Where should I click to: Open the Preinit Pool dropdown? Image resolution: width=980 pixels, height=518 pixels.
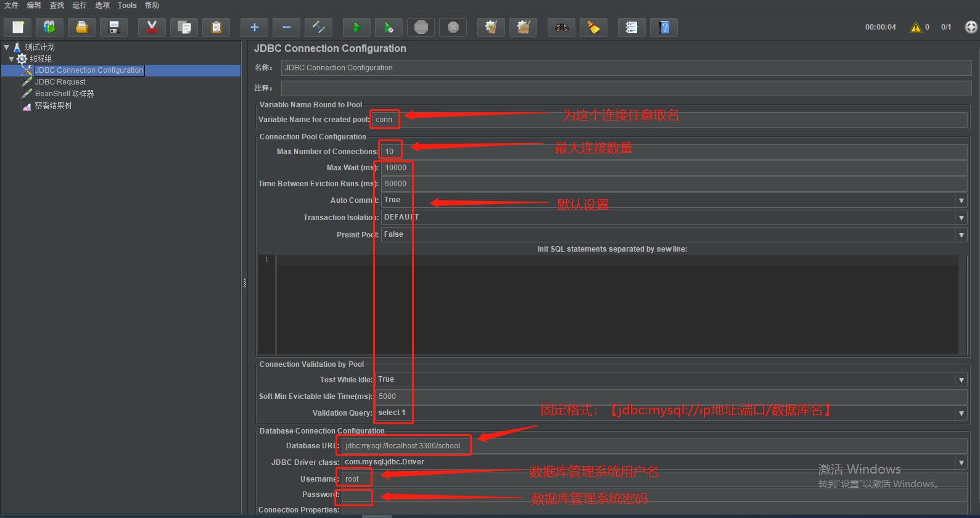961,235
